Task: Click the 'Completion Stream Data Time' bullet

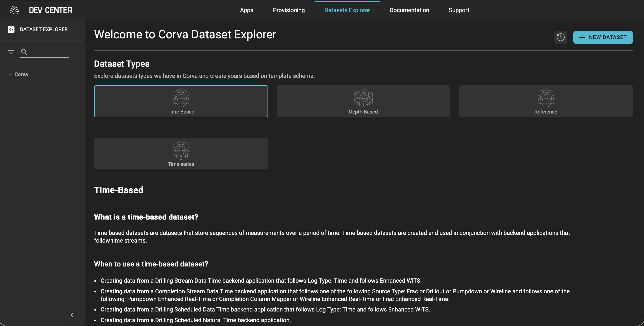Action: (335, 295)
